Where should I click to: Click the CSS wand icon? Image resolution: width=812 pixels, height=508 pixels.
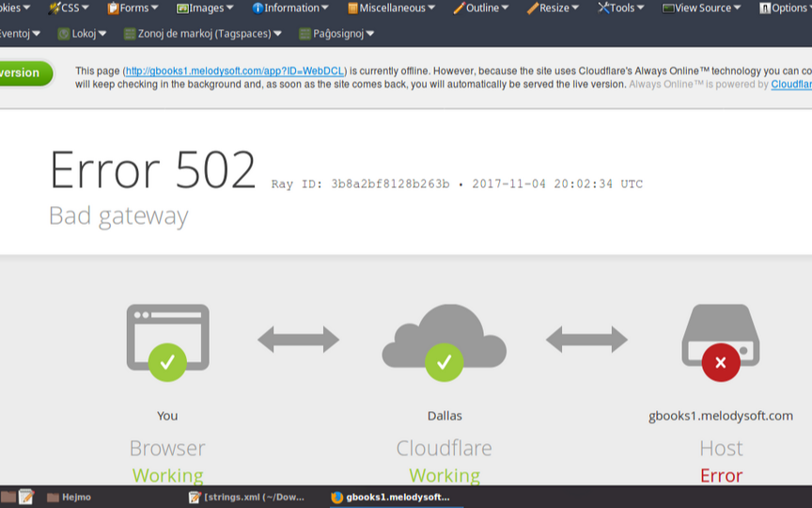pyautogui.click(x=54, y=8)
